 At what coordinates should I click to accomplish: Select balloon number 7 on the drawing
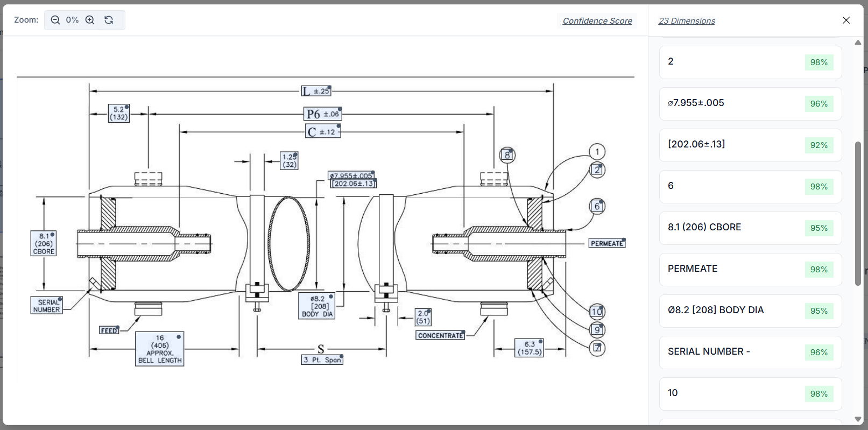tap(597, 348)
